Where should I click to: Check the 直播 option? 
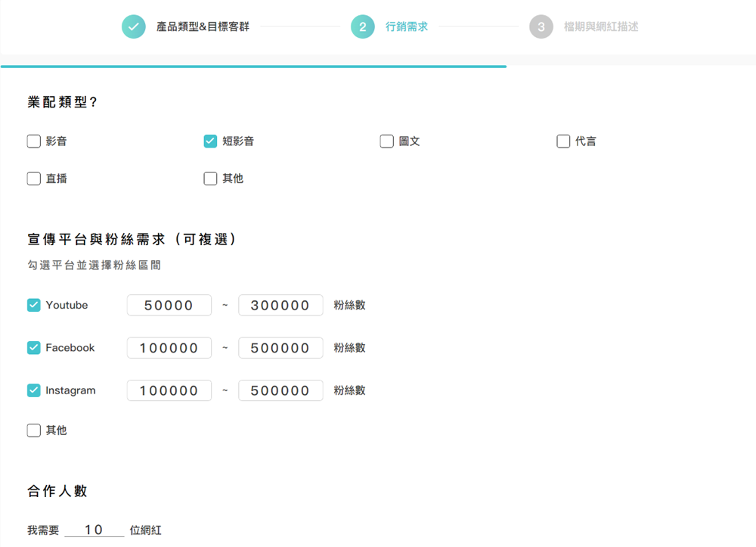(33, 179)
